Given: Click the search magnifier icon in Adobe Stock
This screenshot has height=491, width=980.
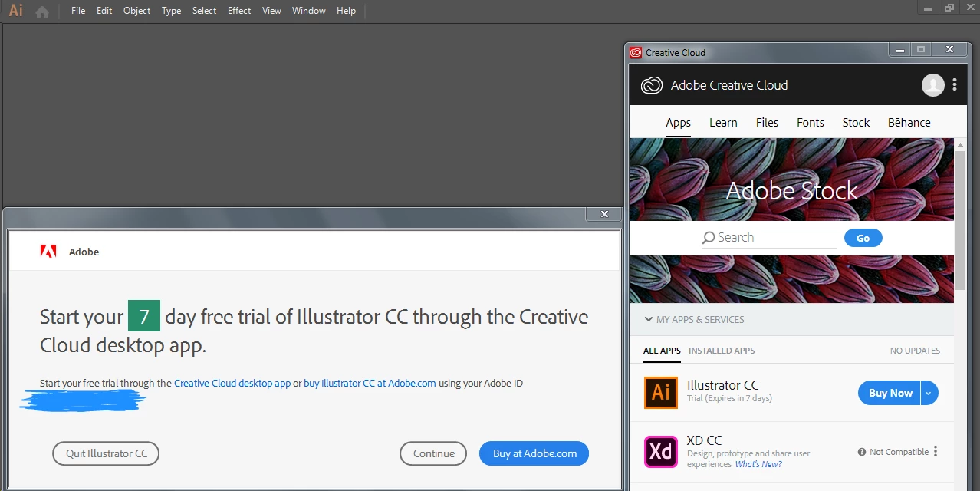Looking at the screenshot, I should [x=709, y=238].
